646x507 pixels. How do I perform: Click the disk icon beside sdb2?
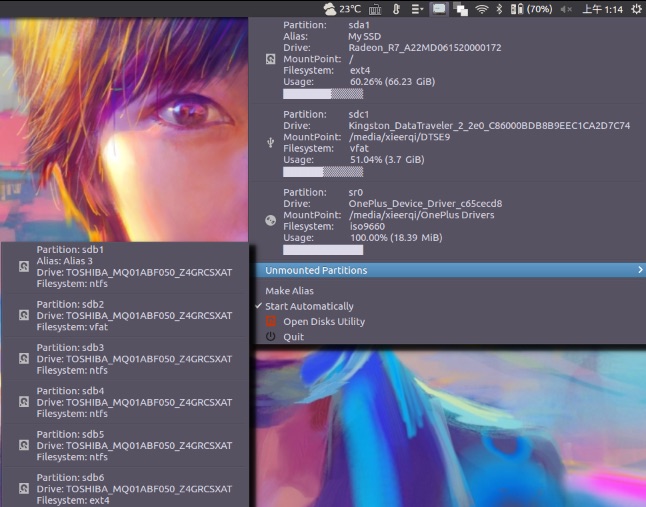point(24,315)
